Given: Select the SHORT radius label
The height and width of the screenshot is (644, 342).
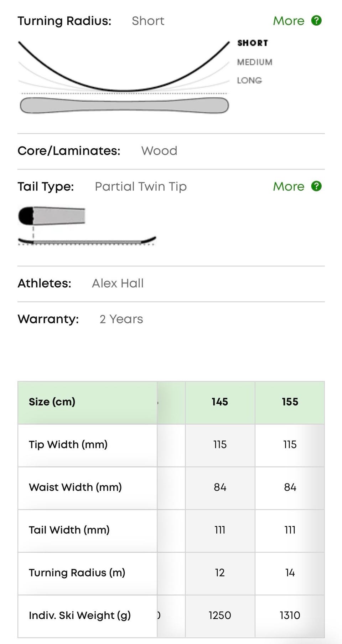Looking at the screenshot, I should coord(253,43).
